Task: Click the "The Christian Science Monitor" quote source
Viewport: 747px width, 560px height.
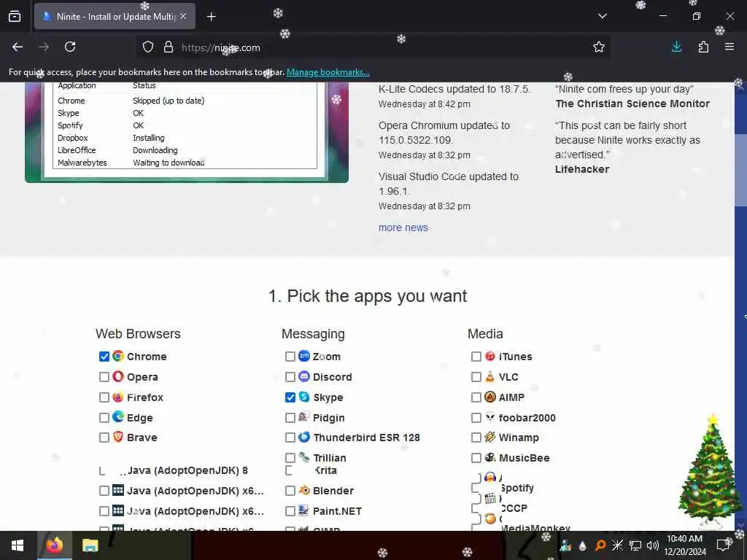Action: (x=632, y=104)
